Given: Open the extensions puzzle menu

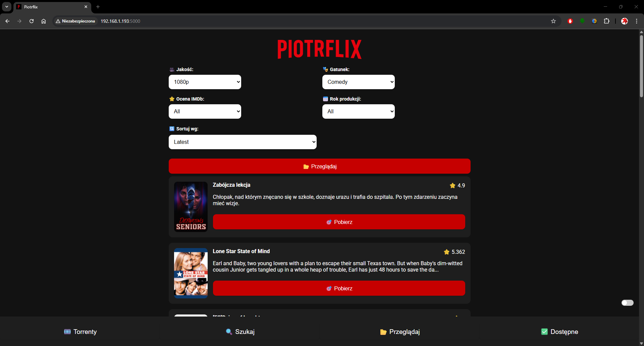Looking at the screenshot, I should [x=606, y=21].
